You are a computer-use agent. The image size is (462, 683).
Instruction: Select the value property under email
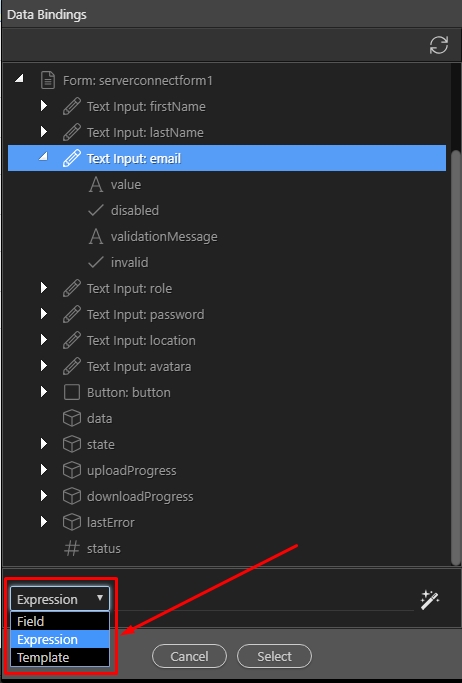point(125,185)
